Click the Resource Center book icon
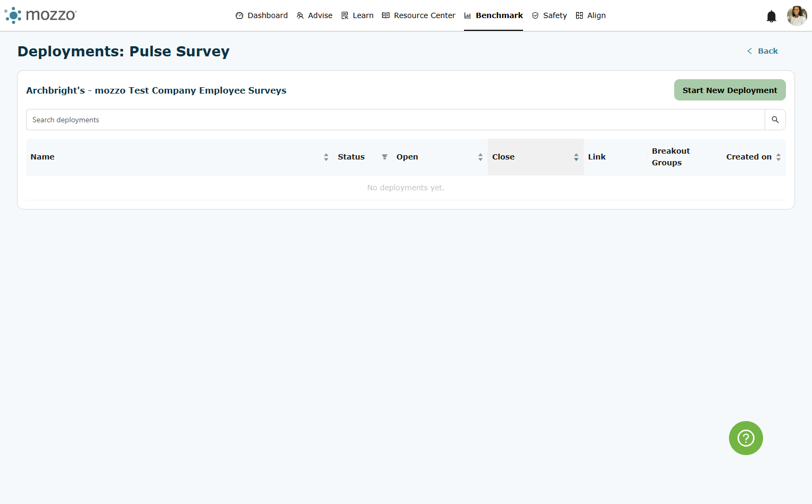The image size is (812, 504). click(x=386, y=15)
